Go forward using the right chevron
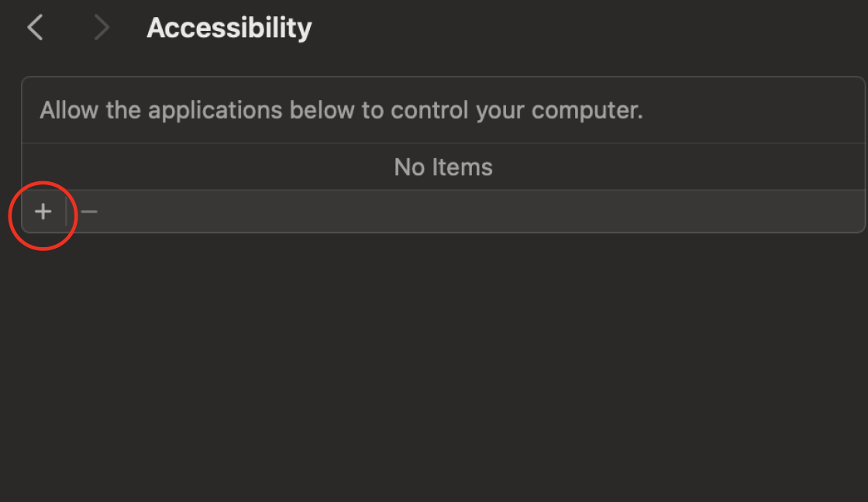868x502 pixels. (x=102, y=28)
